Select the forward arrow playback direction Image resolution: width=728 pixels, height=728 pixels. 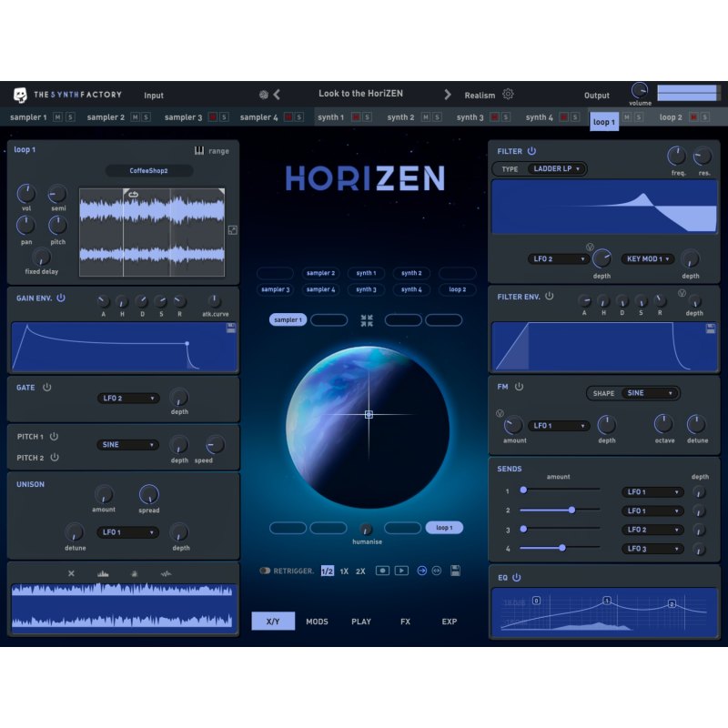click(x=422, y=571)
